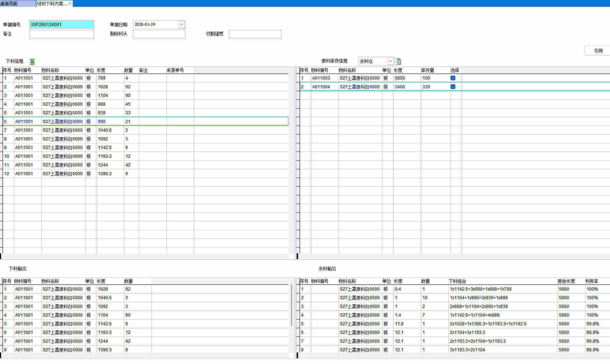Focus the 剔除料头 input field
The image size is (610, 364).
[159, 34]
